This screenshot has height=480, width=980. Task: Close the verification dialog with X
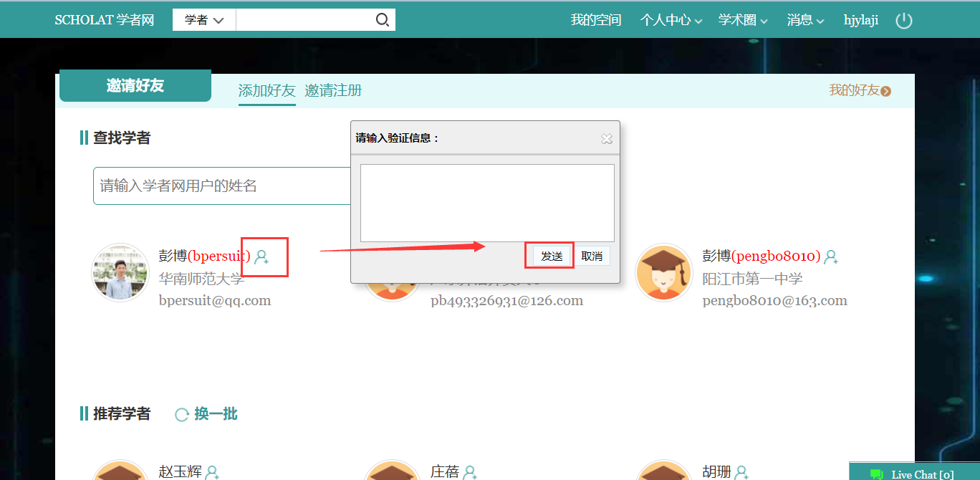click(x=607, y=139)
